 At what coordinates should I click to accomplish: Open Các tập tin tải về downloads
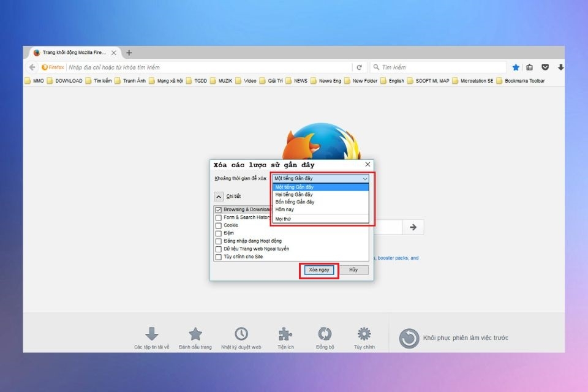point(151,338)
